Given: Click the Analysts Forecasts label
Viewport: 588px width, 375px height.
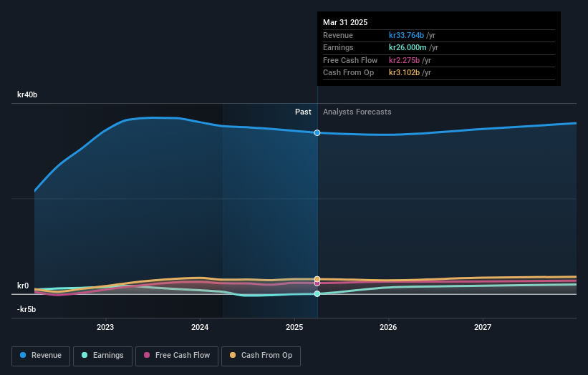Looking at the screenshot, I should point(357,112).
